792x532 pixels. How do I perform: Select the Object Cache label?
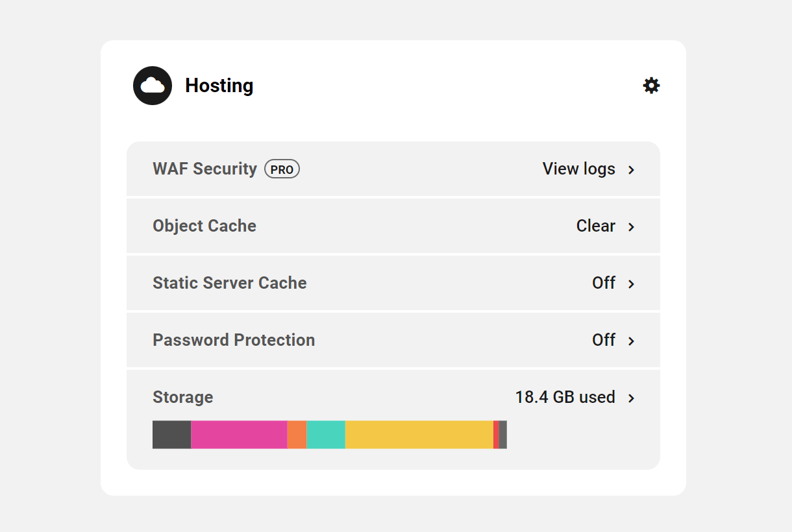pyautogui.click(x=204, y=226)
